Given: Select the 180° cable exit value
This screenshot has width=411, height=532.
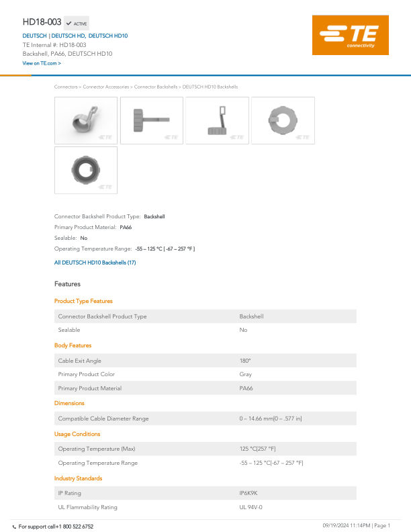Looking at the screenshot, I should [245, 361].
